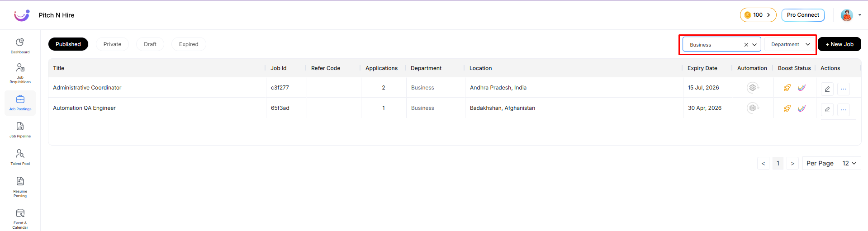Edit the Administrative Coordinator job
The height and width of the screenshot is (231, 868).
point(827,89)
